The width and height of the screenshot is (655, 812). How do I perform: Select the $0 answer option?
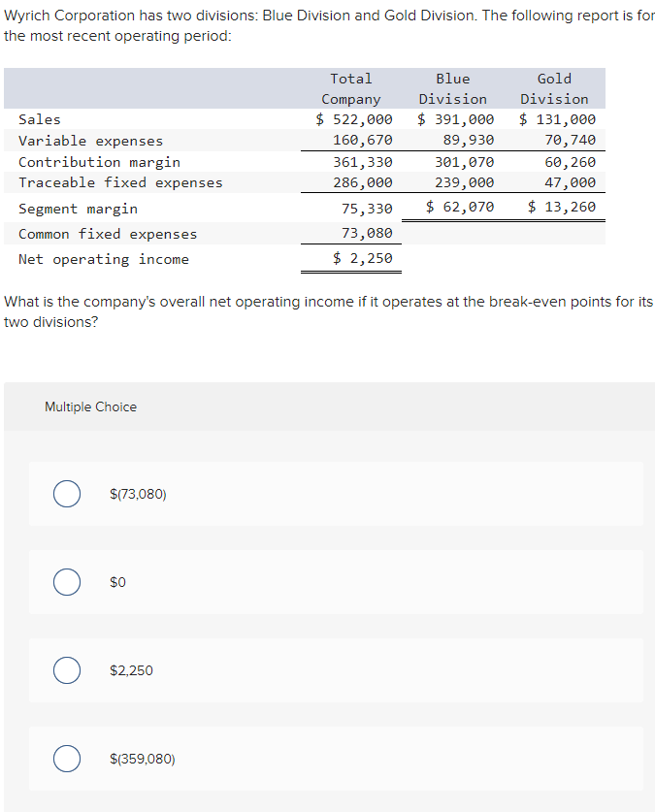67,582
